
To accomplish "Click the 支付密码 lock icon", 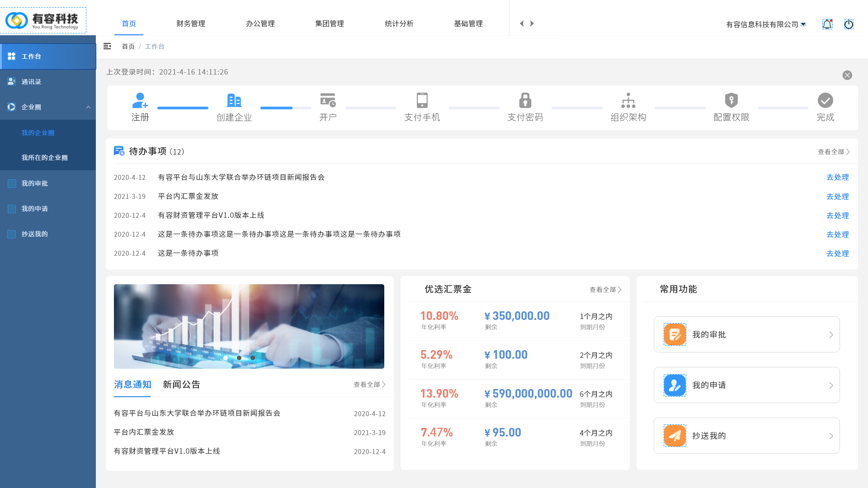I will [x=525, y=100].
